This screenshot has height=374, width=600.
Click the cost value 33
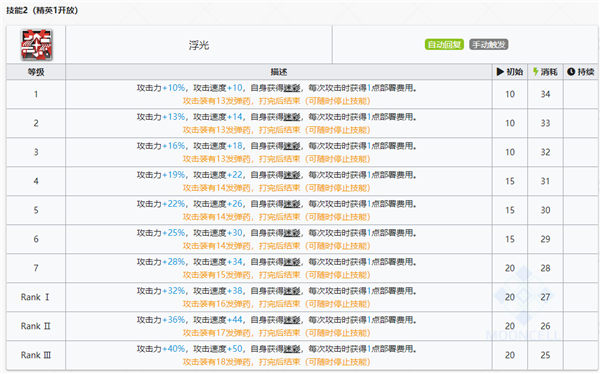tap(545, 123)
